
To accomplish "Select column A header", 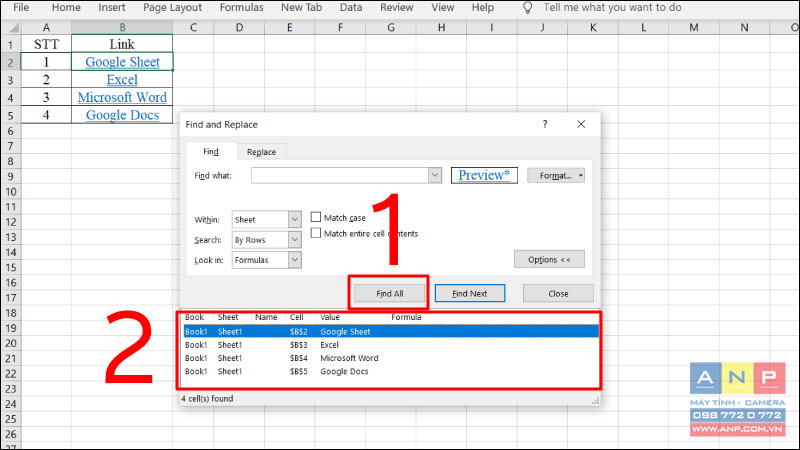I will [x=46, y=27].
